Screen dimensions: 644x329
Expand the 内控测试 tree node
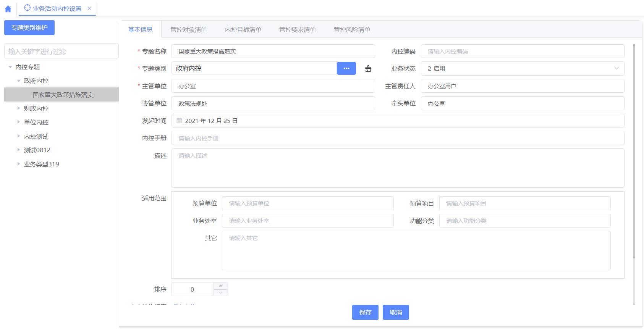19,136
